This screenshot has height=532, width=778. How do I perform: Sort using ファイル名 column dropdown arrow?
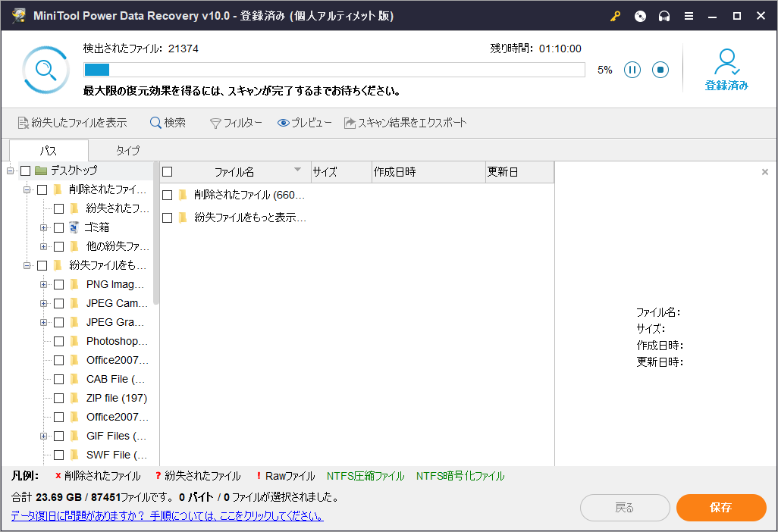click(297, 170)
